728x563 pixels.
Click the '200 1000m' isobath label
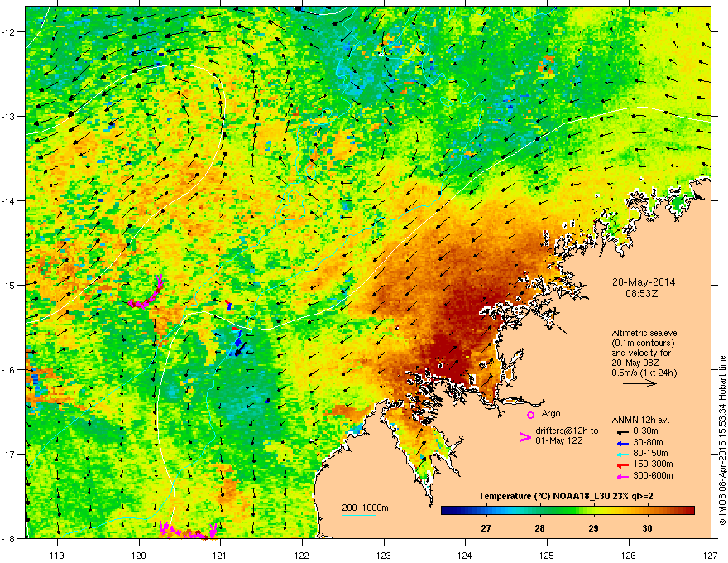(x=365, y=508)
